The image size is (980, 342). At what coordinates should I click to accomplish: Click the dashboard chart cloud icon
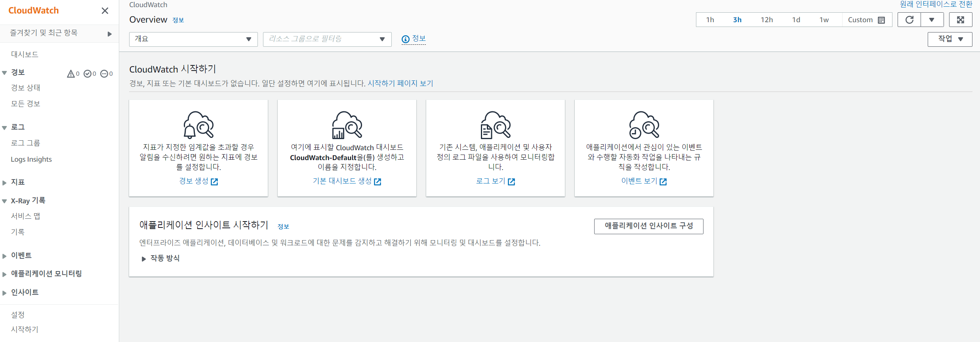(x=347, y=125)
